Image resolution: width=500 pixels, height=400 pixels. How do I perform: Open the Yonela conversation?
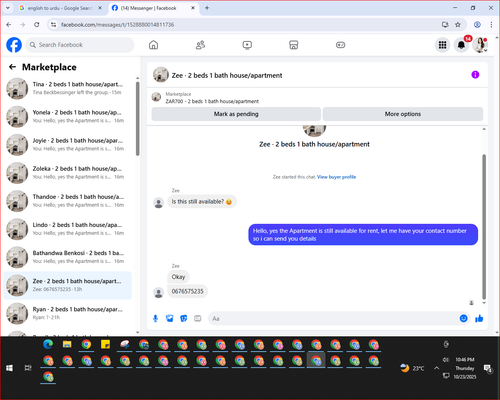68,116
